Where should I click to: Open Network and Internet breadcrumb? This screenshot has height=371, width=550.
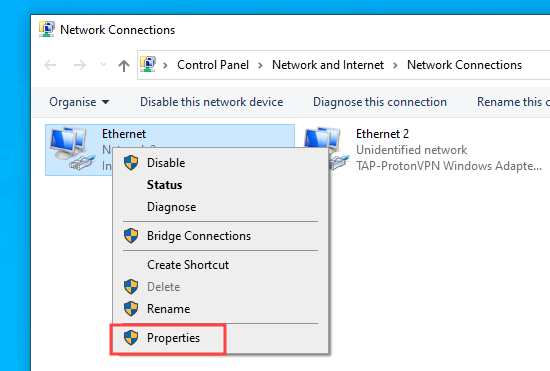328,65
